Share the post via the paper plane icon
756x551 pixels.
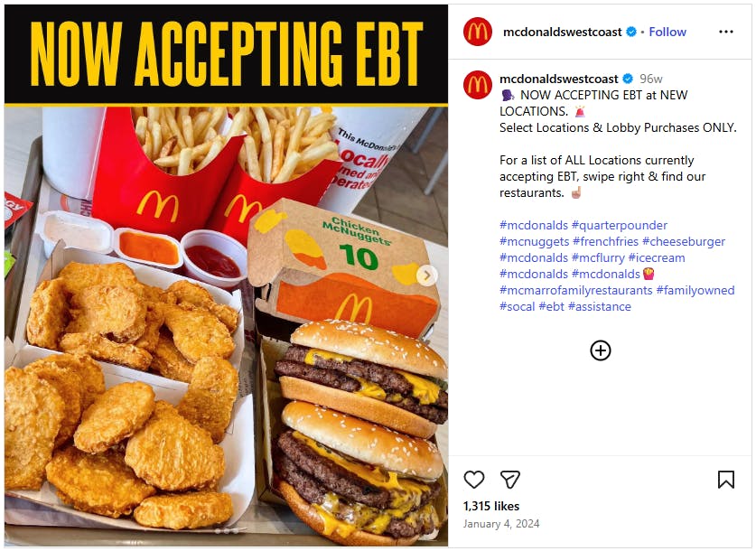pos(510,480)
